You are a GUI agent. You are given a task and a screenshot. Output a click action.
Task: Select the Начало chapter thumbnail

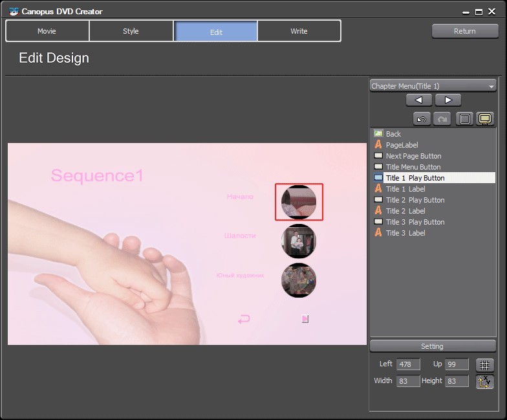click(299, 202)
